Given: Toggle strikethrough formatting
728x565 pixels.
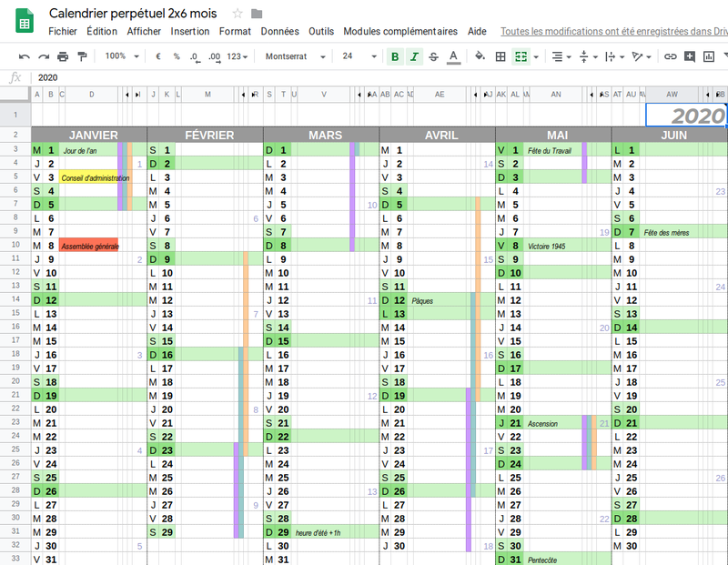Looking at the screenshot, I should coord(433,56).
